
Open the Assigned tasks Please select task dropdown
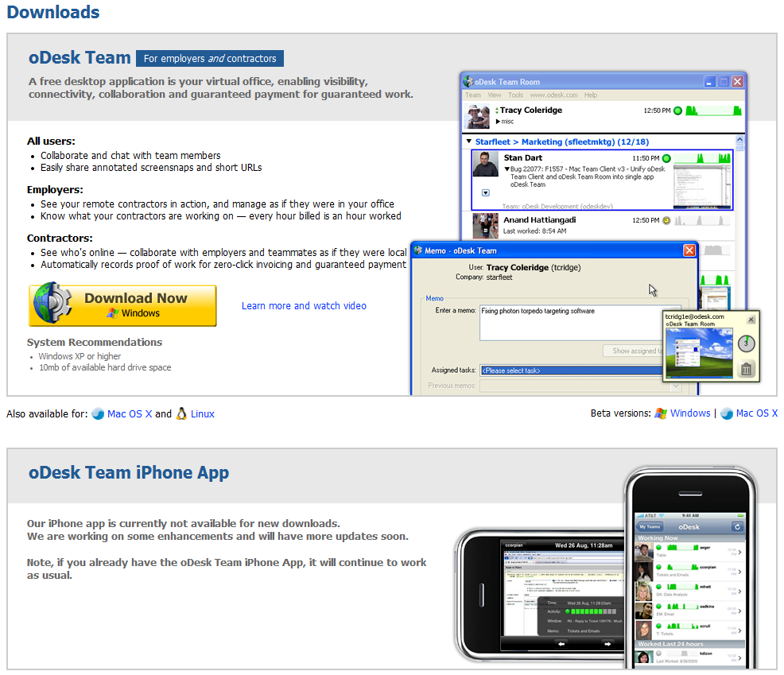pyautogui.click(x=571, y=370)
